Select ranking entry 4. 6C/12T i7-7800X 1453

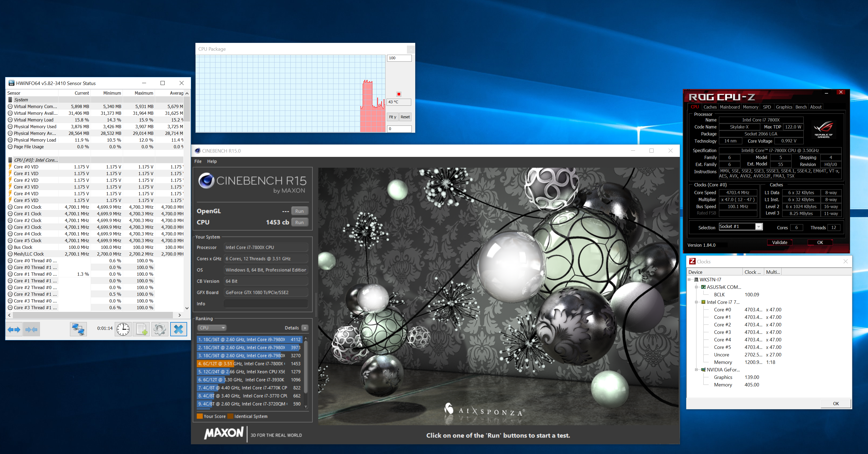coord(249,364)
